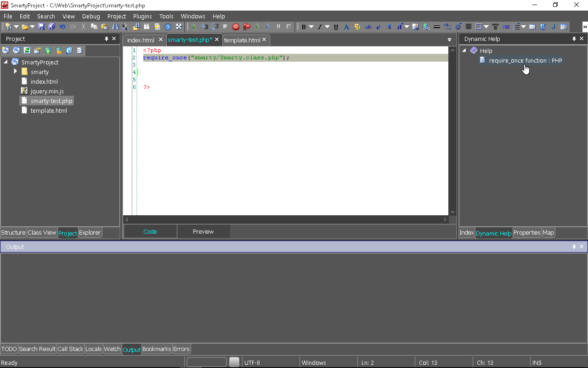Viewport: 588px width, 368px height.
Task: Click the JavaScript J icon
Action: [554, 27]
